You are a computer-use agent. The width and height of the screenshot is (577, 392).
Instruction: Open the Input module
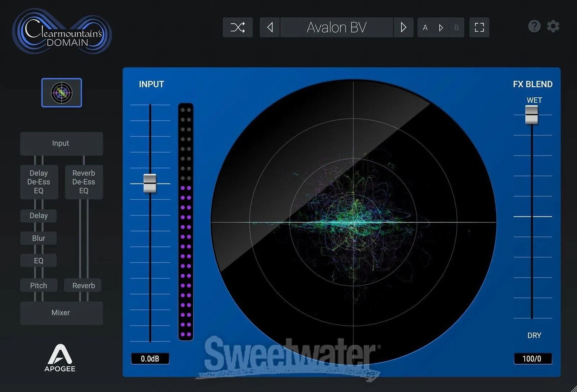click(x=62, y=143)
